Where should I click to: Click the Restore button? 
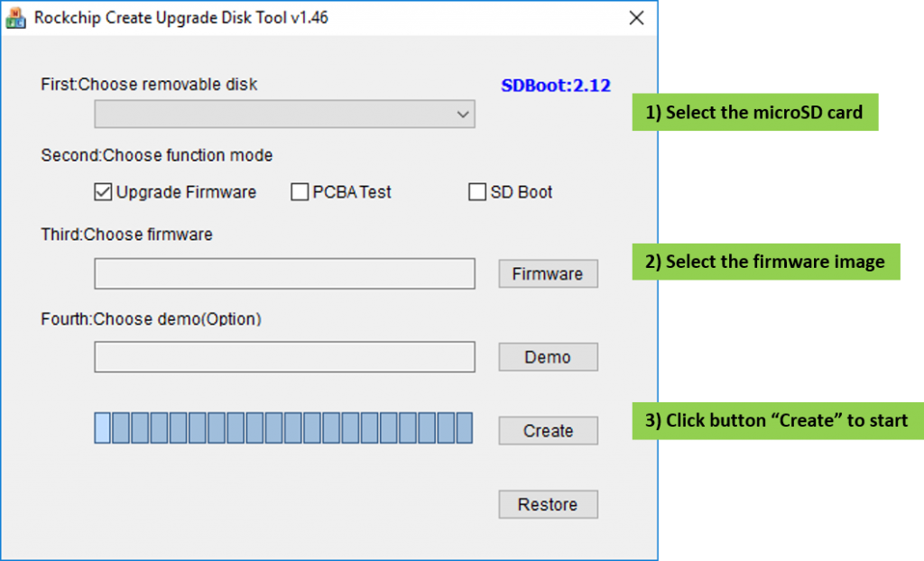pos(548,504)
